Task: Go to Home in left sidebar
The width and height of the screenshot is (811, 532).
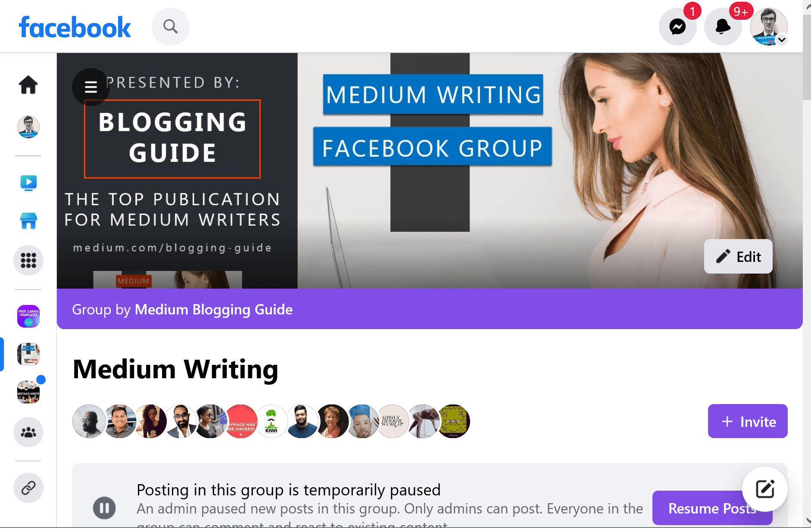Action: 28,84
